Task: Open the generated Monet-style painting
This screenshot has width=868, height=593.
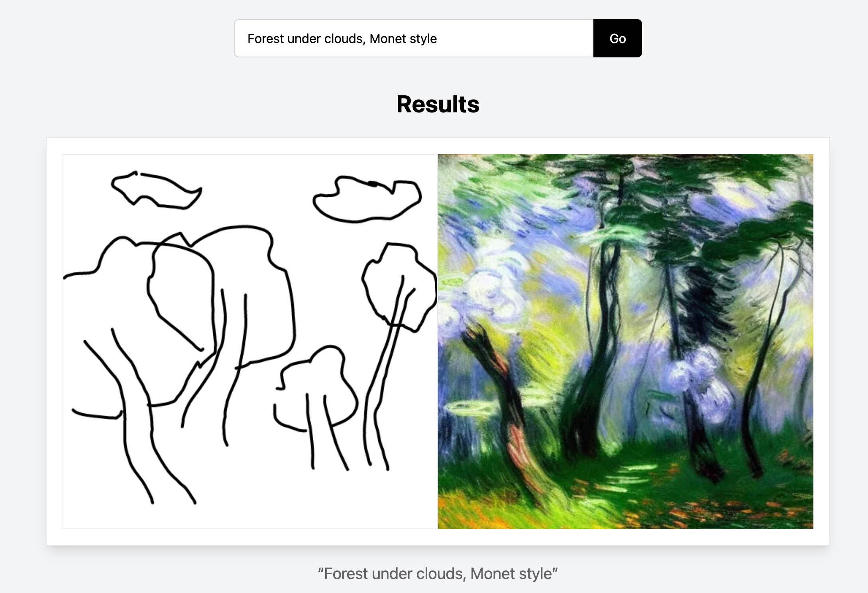Action: click(625, 342)
